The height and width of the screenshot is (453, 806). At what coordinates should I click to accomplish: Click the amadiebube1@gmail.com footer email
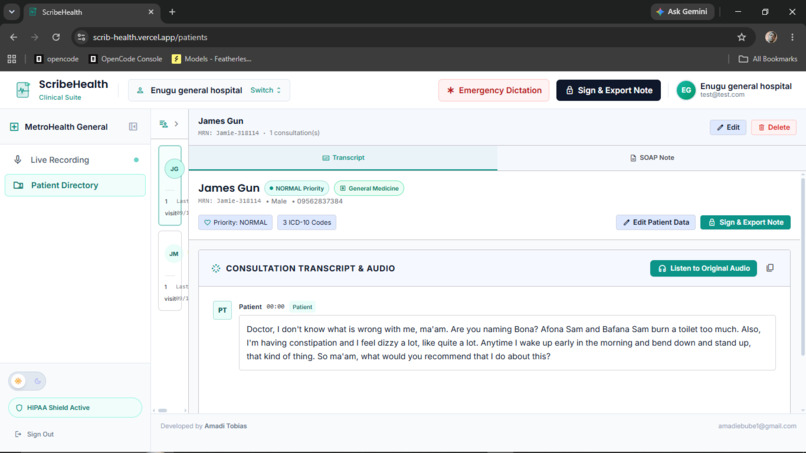(x=757, y=426)
